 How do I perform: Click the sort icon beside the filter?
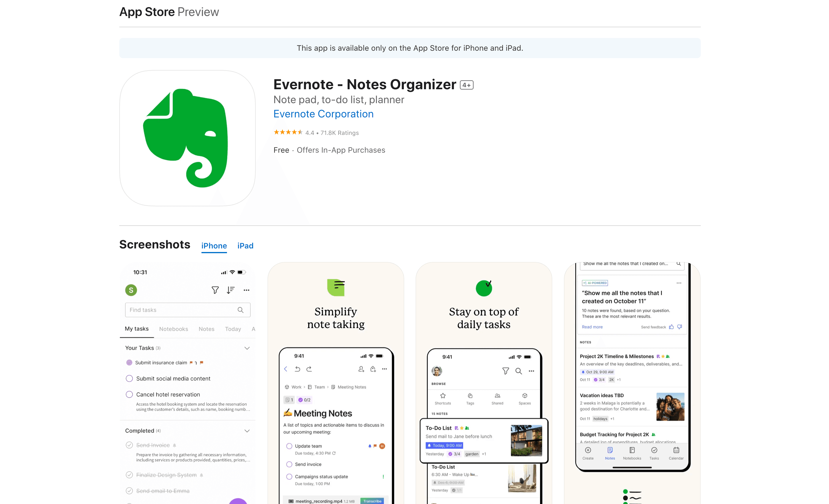(x=231, y=290)
